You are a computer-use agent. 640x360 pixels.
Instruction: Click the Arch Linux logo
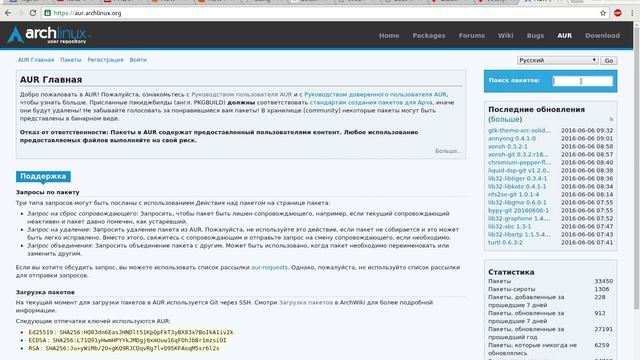coord(47,35)
